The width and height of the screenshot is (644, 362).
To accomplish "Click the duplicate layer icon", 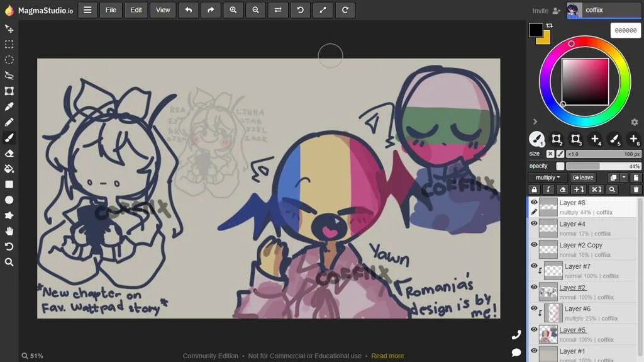I will (x=613, y=178).
